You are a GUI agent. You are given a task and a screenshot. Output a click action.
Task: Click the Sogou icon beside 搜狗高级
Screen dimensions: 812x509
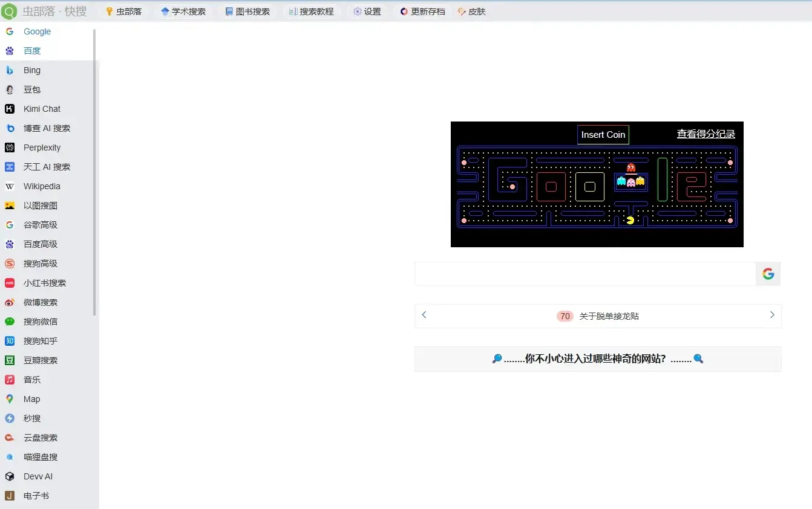coord(10,264)
